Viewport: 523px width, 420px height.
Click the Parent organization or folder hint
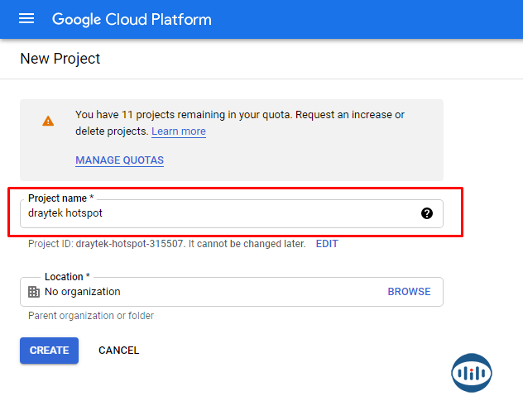coord(91,316)
